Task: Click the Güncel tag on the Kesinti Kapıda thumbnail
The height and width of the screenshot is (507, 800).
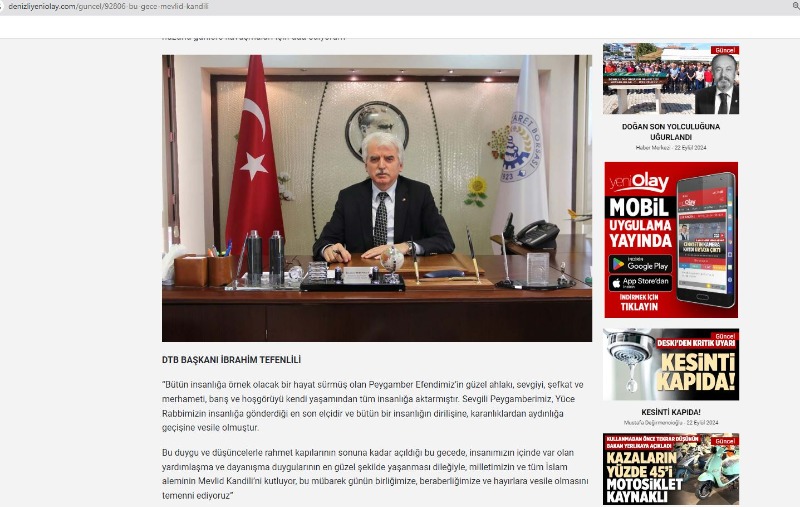Action: point(724,335)
